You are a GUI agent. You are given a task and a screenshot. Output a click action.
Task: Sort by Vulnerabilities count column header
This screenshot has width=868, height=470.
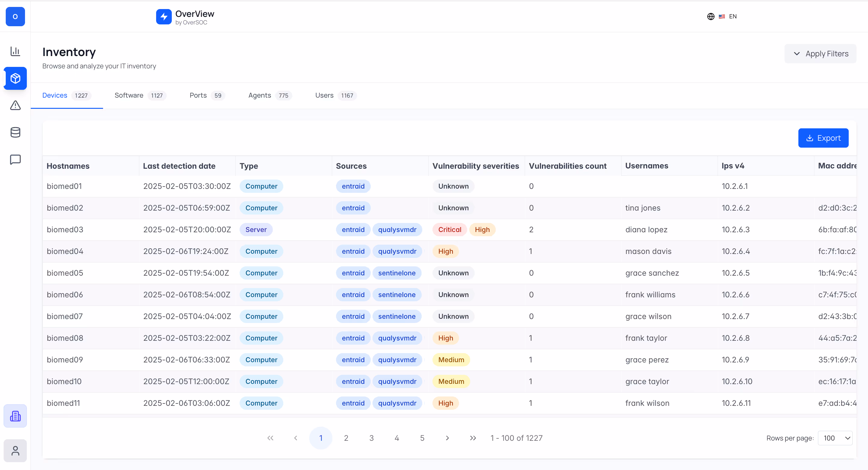[568, 166]
